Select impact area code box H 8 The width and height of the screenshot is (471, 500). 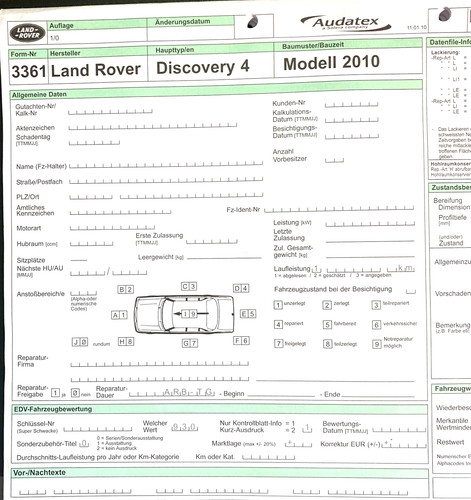pos(126,341)
